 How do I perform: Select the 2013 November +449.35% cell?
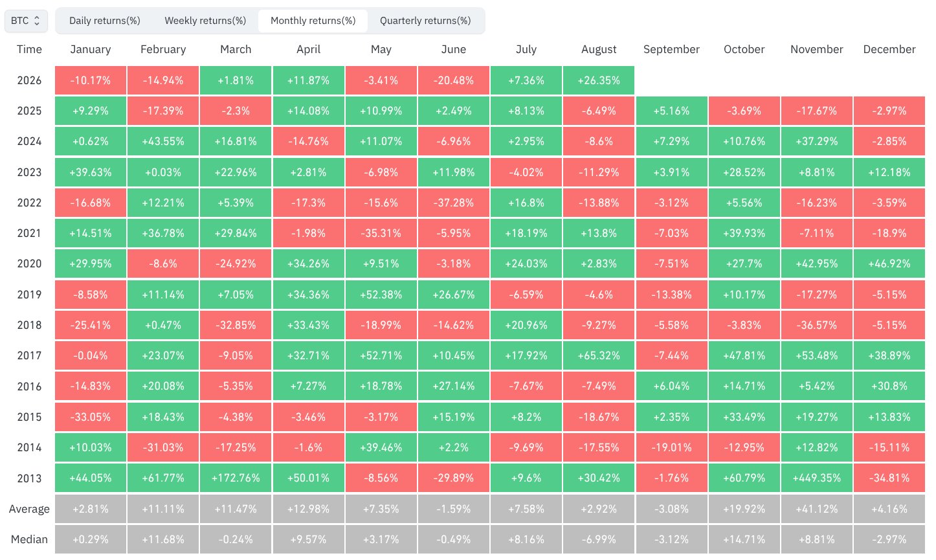817,478
